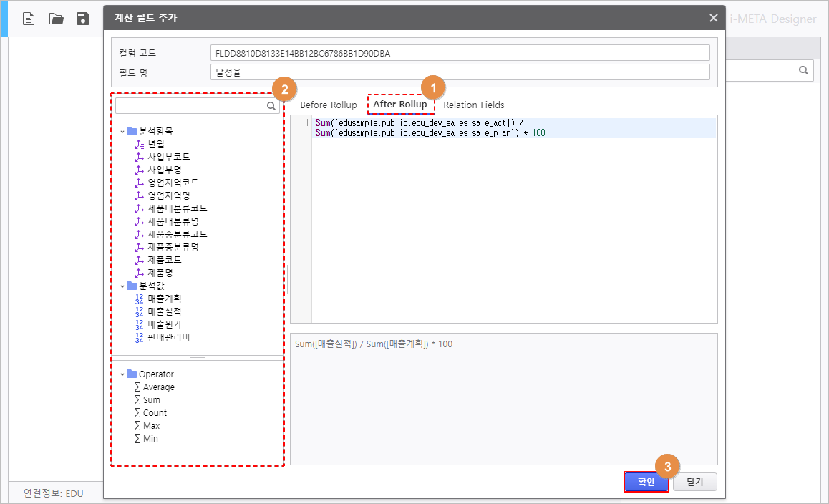Click the splitter between field tree and operator list

point(198,358)
